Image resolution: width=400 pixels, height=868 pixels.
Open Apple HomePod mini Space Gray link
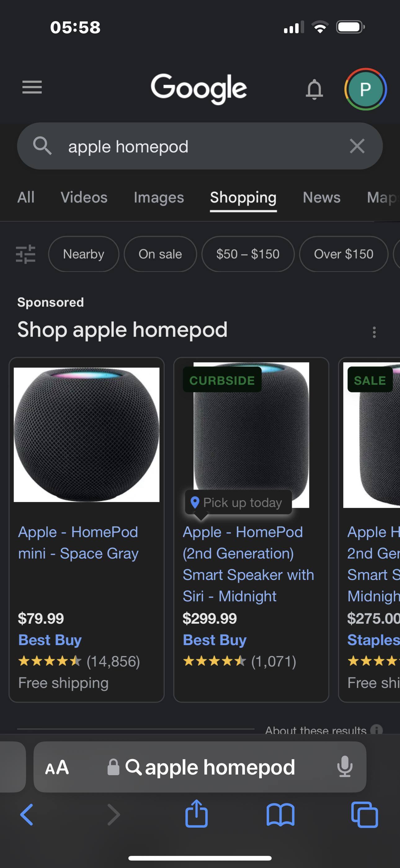point(78,543)
